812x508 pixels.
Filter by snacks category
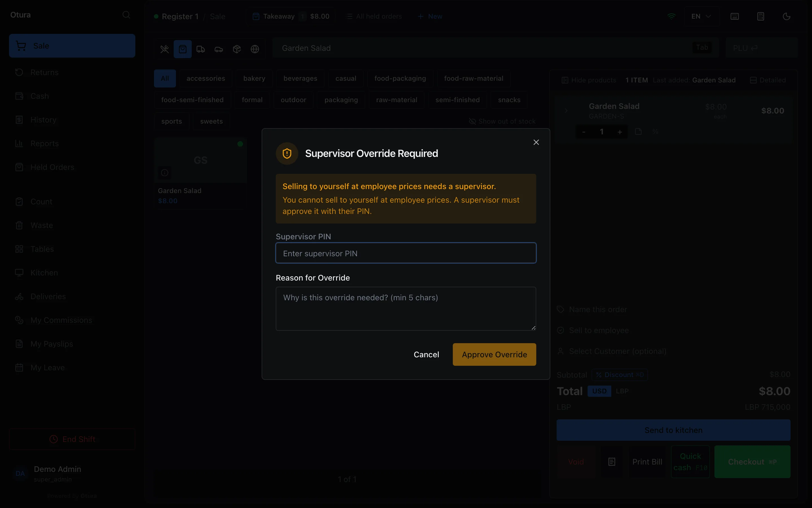(x=509, y=100)
